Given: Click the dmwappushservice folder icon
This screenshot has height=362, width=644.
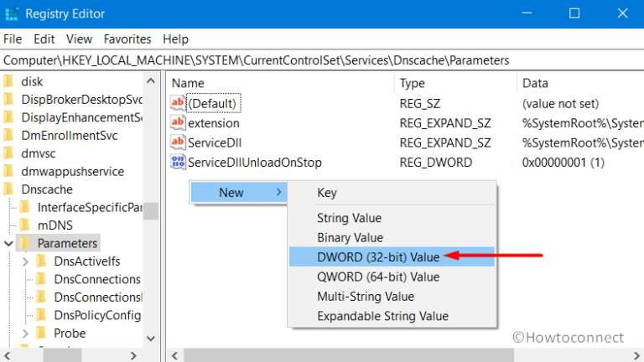Looking at the screenshot, I should pos(8,171).
